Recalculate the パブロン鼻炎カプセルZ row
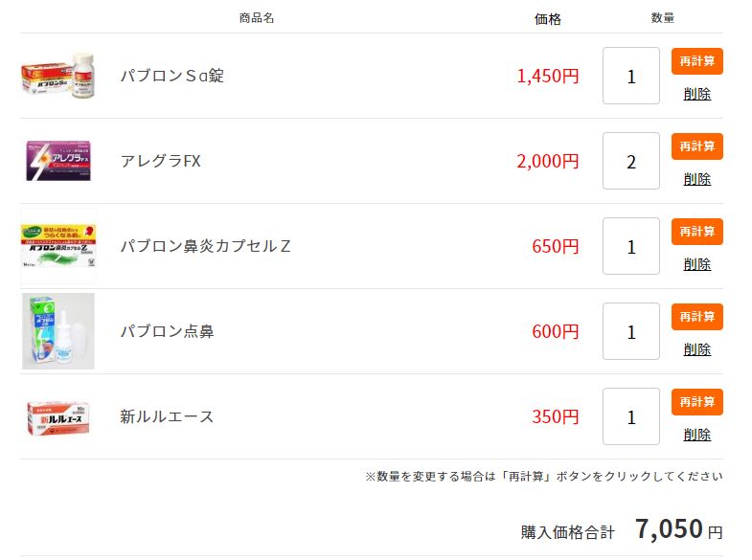Image resolution: width=752 pixels, height=560 pixels. 696,232
